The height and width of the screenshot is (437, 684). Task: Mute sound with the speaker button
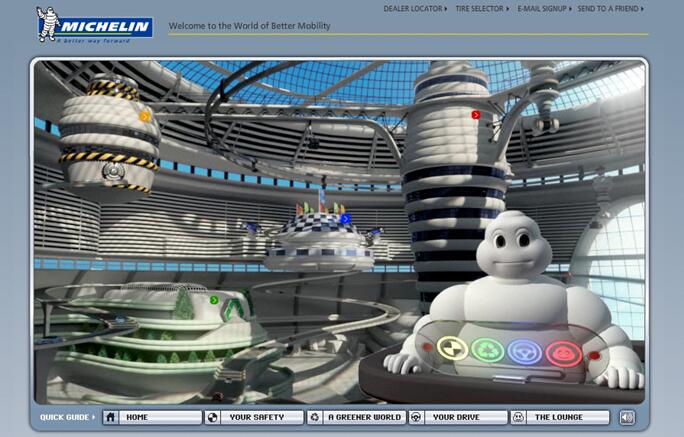click(x=627, y=417)
